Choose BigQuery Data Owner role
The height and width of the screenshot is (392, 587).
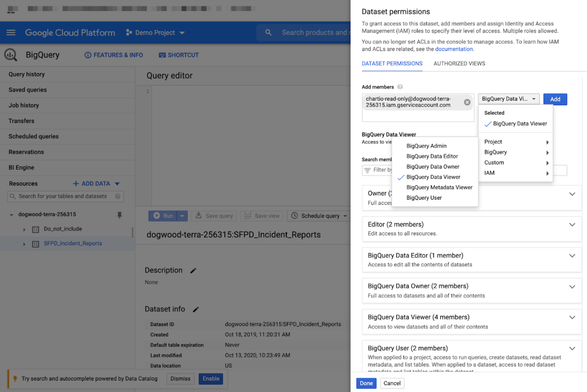coord(435,167)
